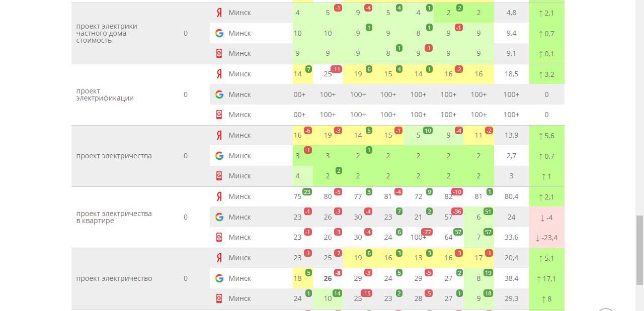This screenshot has width=644, height=311.
Task: Click Google icon for 'проект электрики частного дома стоимость'
Action: click(x=219, y=33)
